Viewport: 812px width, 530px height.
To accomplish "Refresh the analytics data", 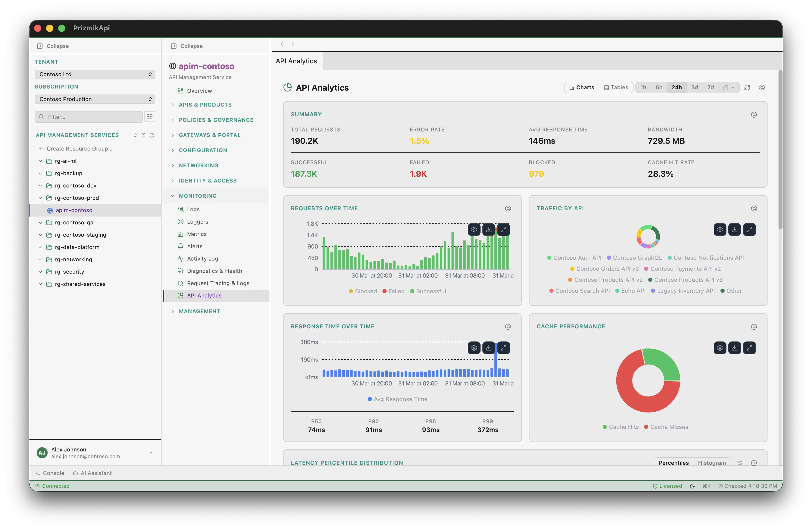I will (747, 87).
